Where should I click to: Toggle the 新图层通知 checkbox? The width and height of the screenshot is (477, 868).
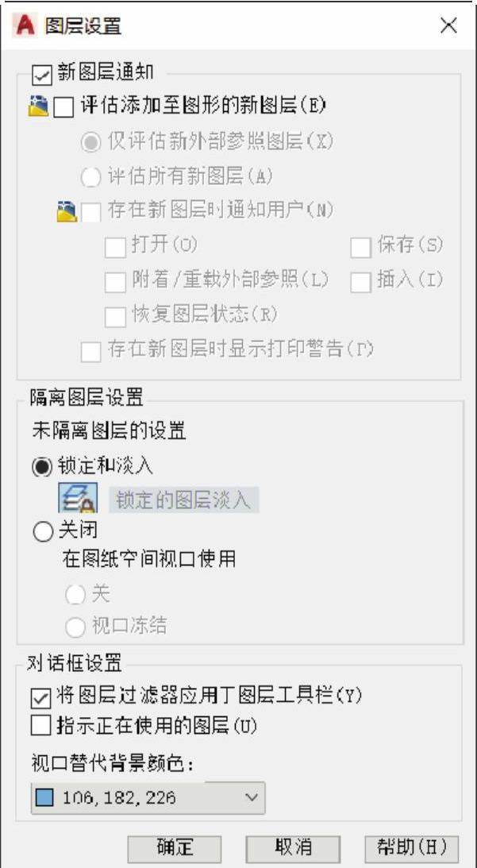[x=43, y=75]
